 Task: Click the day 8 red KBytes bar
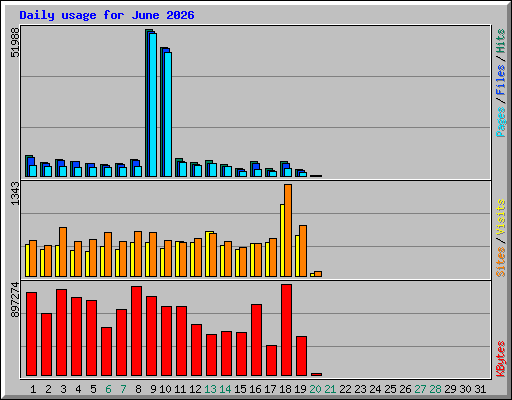[x=136, y=331]
